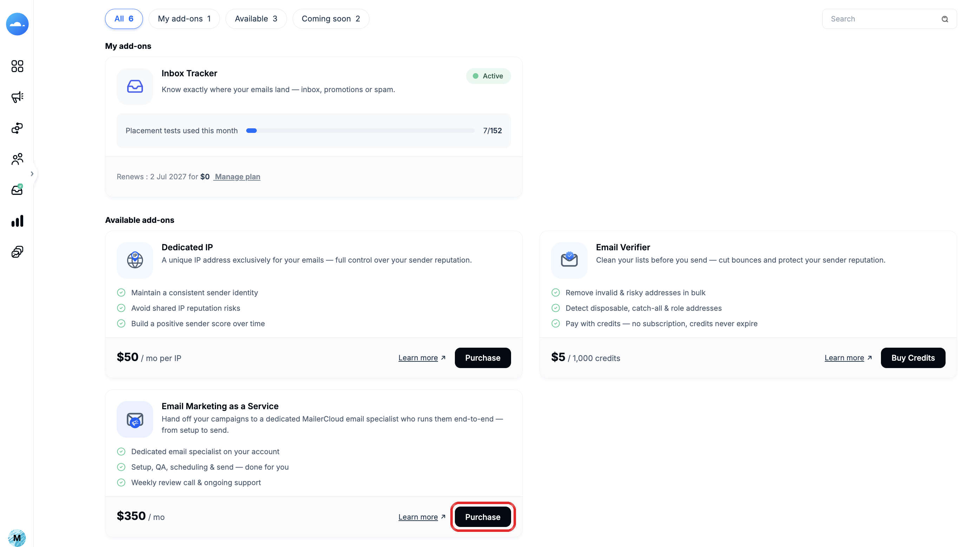Purchase the Dedicated IP add-on
980x547 pixels.
pyautogui.click(x=483, y=358)
